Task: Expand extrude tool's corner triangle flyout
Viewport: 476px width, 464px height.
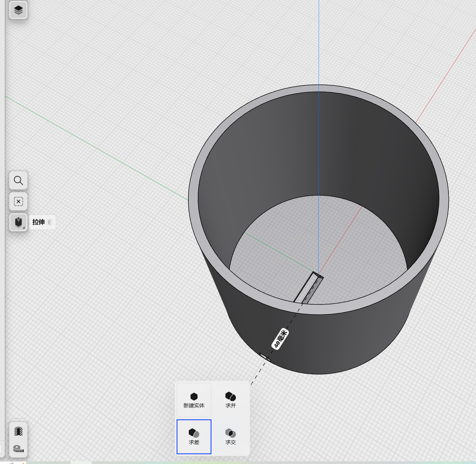Action: 24,228
